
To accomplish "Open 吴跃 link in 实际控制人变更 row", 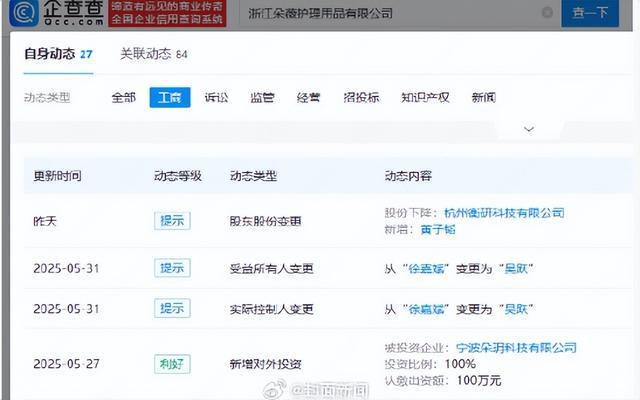I will 516,309.
